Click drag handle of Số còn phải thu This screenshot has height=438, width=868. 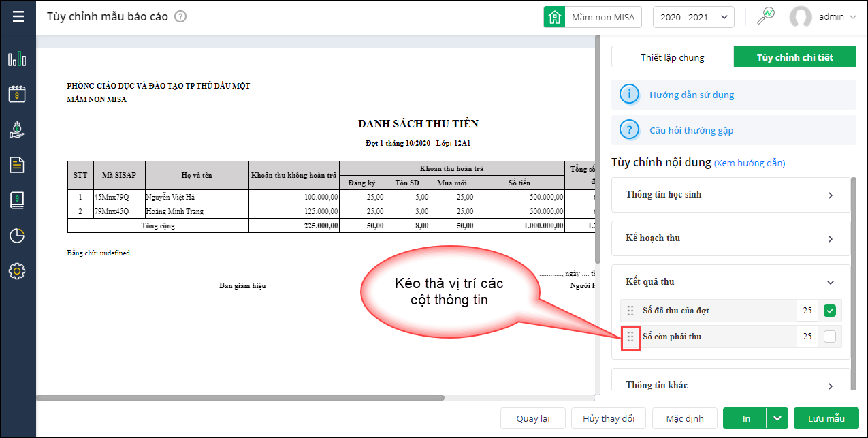[630, 337]
